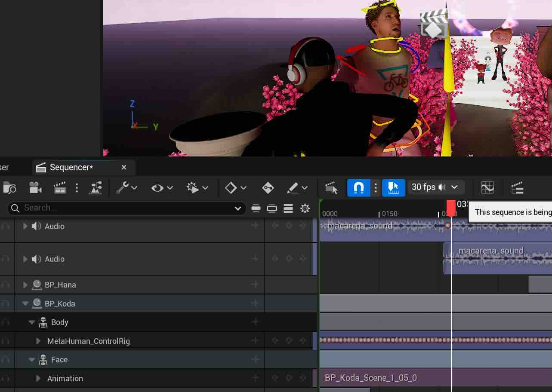552x392 pixels.
Task: Click the Render Movie clapperboard icon
Action: click(60, 188)
